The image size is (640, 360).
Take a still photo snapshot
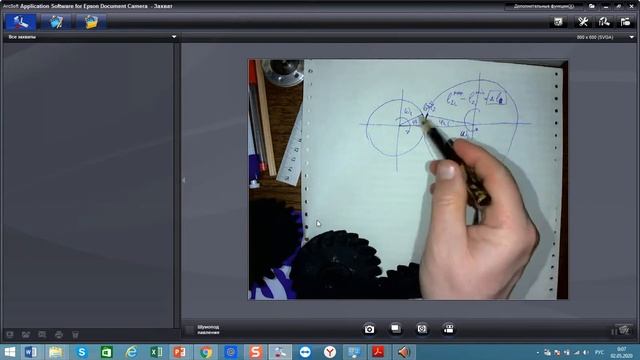pos(369,329)
